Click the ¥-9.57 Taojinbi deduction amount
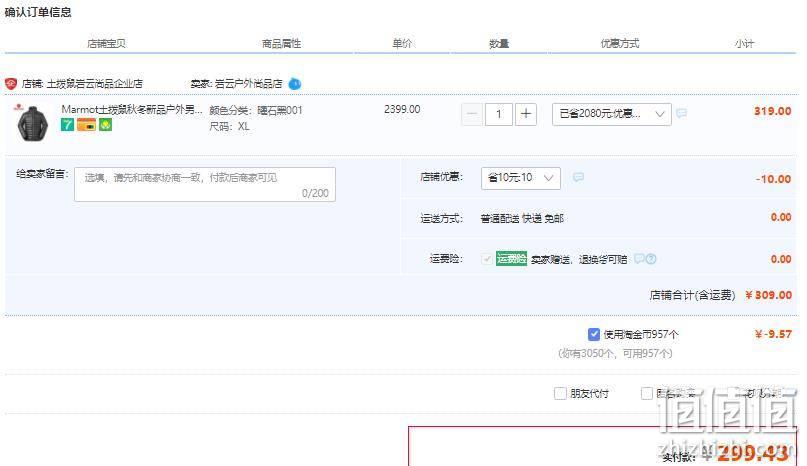The height and width of the screenshot is (466, 807). (773, 334)
